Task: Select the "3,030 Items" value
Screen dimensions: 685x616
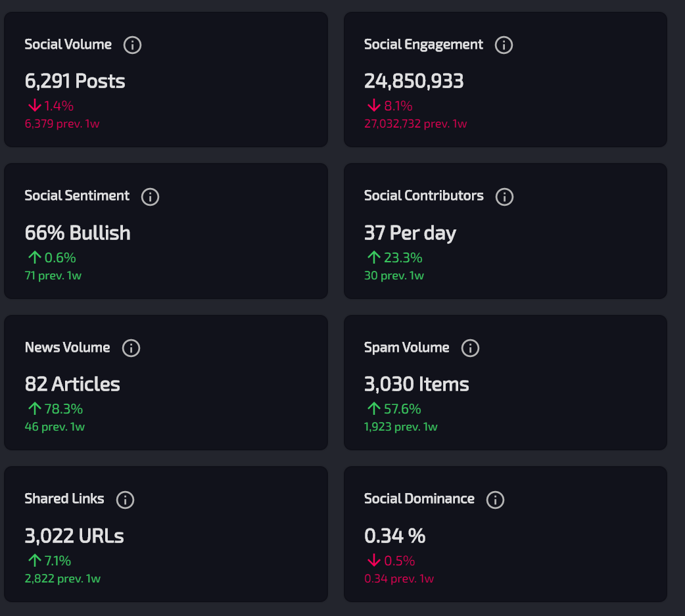Action: point(416,385)
